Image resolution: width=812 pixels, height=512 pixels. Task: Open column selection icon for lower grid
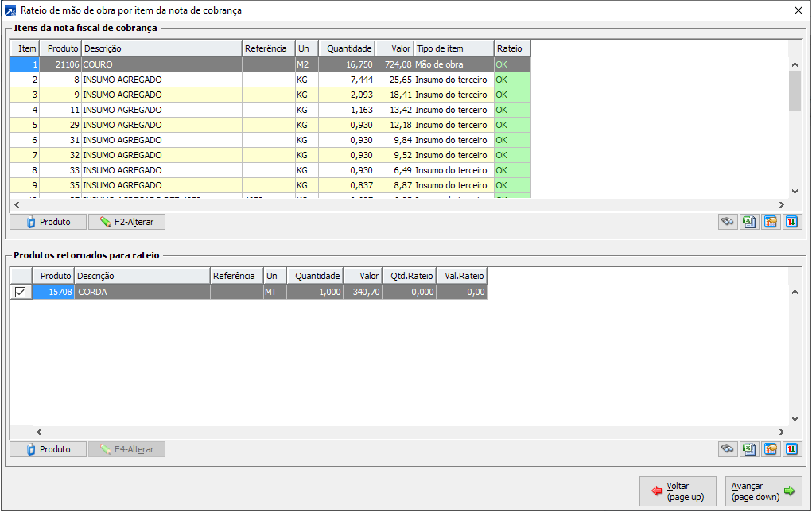coord(771,449)
